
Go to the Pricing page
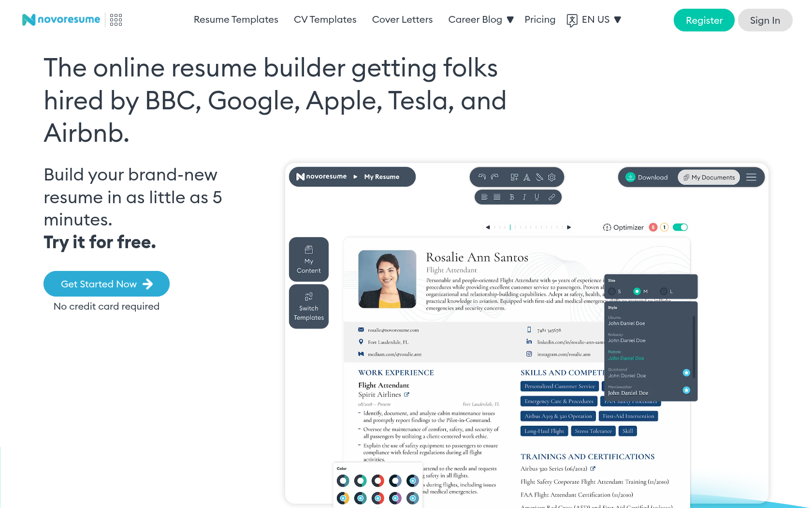[x=540, y=20]
